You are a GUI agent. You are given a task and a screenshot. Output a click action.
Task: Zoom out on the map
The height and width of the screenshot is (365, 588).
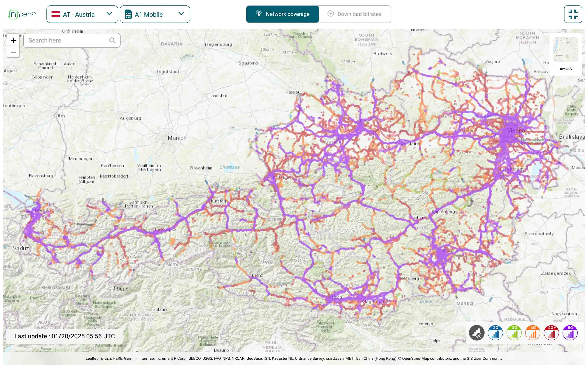click(x=13, y=52)
